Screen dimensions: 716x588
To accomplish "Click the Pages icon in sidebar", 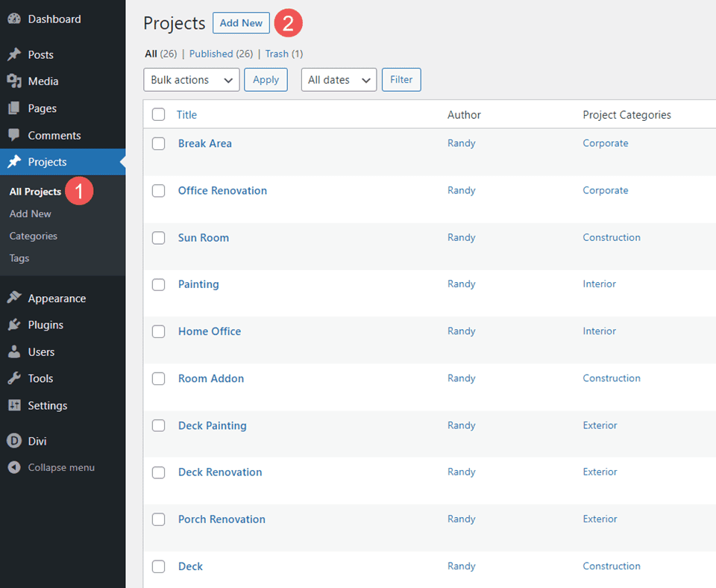I will pyautogui.click(x=15, y=108).
